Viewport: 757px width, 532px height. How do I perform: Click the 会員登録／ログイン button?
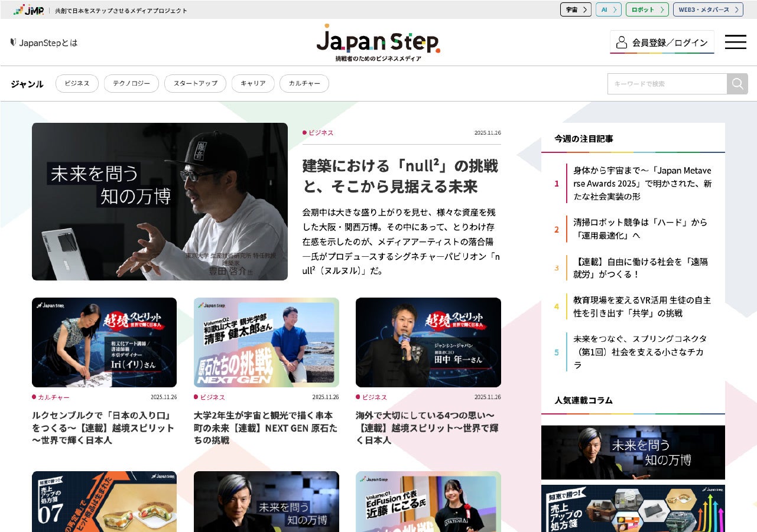(x=662, y=43)
